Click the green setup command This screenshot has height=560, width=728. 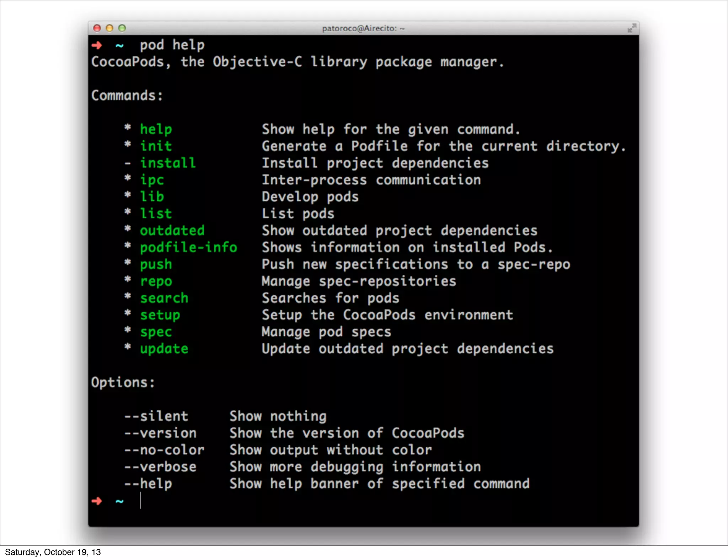[160, 315]
